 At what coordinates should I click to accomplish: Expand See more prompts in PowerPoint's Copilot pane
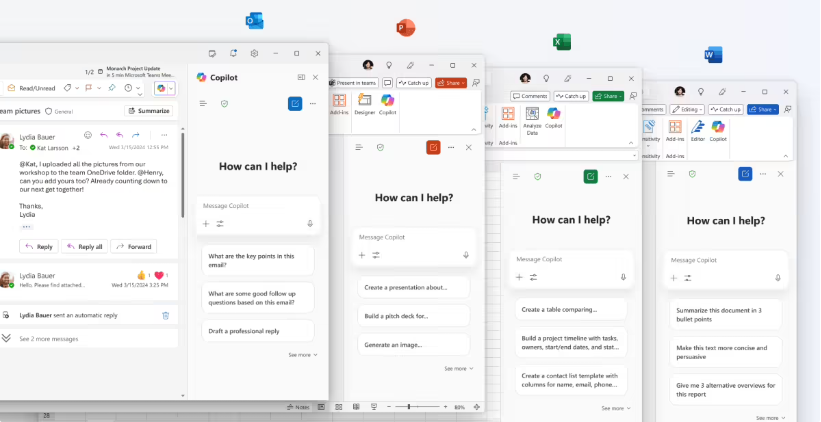click(459, 369)
